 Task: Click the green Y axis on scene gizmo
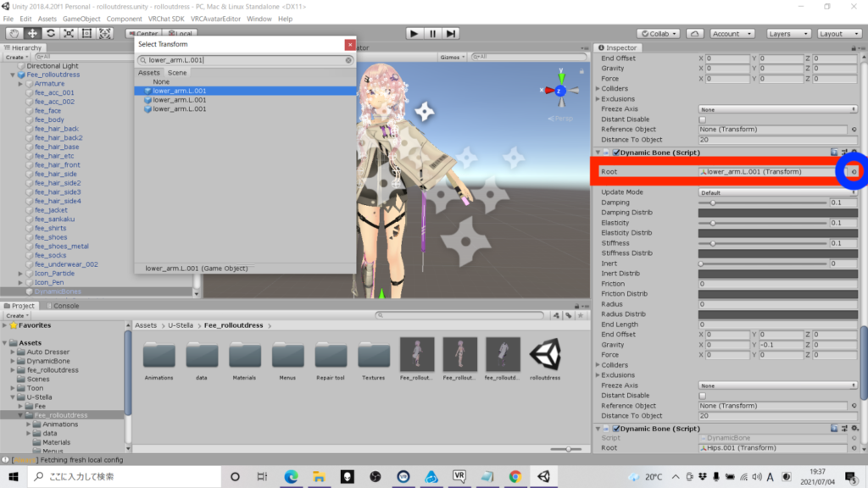(561, 76)
